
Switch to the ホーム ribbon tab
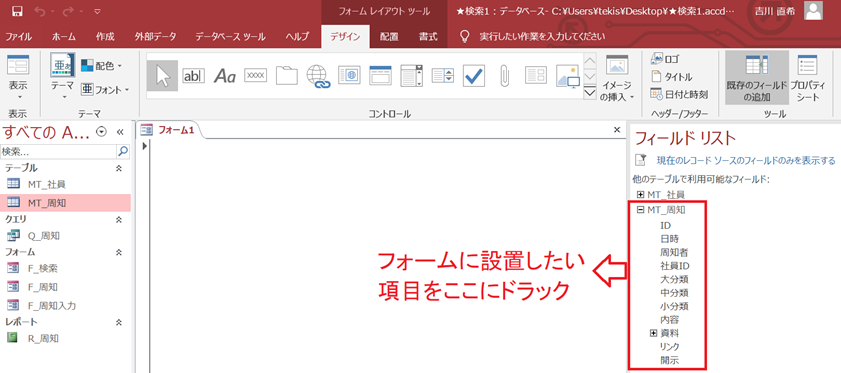click(64, 36)
